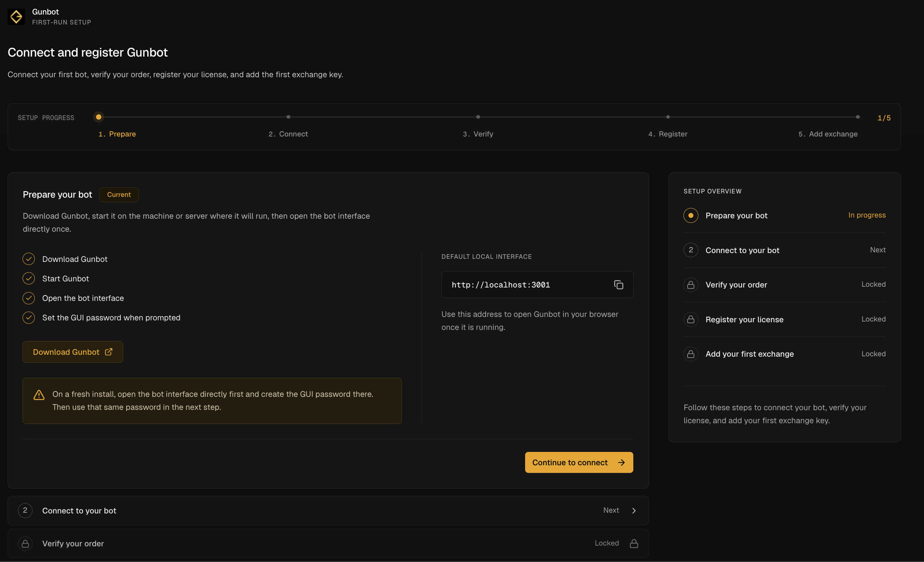Click the 1/5 progress counter
This screenshot has height=562, width=924.
(x=884, y=118)
